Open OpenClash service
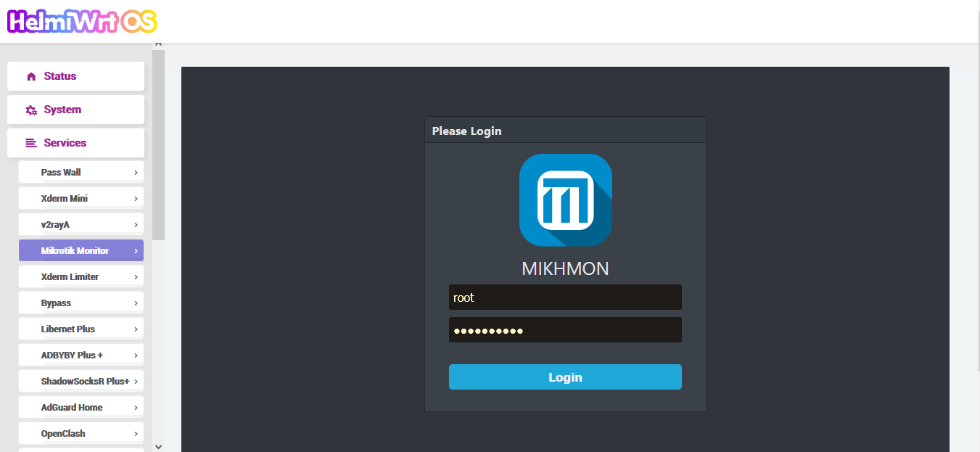Screen dimensions: 980x452 pos(81,433)
